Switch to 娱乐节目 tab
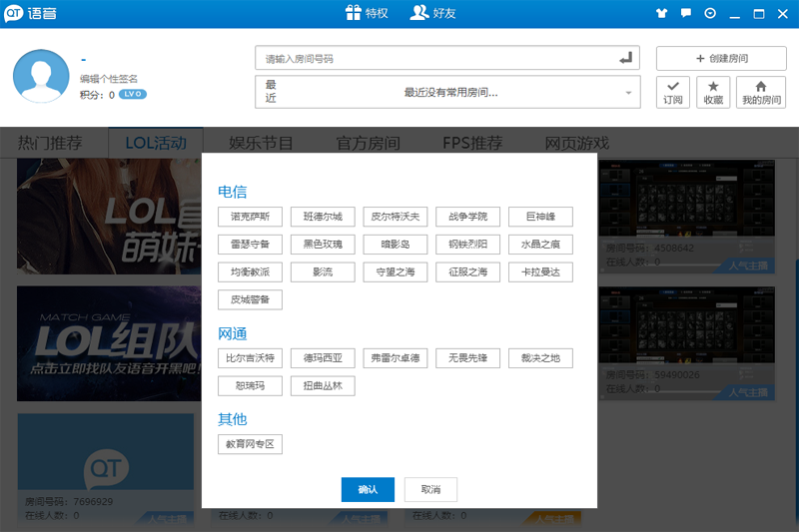The image size is (799, 532). coord(261,143)
